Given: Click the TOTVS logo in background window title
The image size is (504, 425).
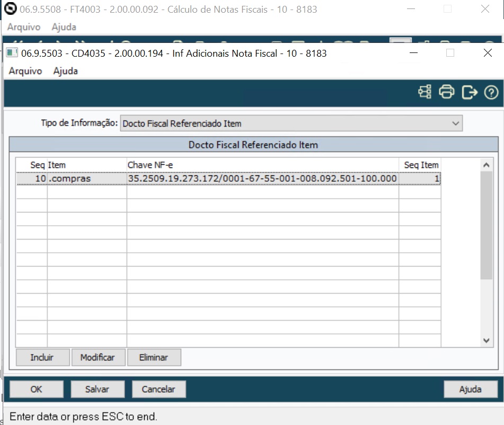Looking at the screenshot, I should pyautogui.click(x=10, y=9).
